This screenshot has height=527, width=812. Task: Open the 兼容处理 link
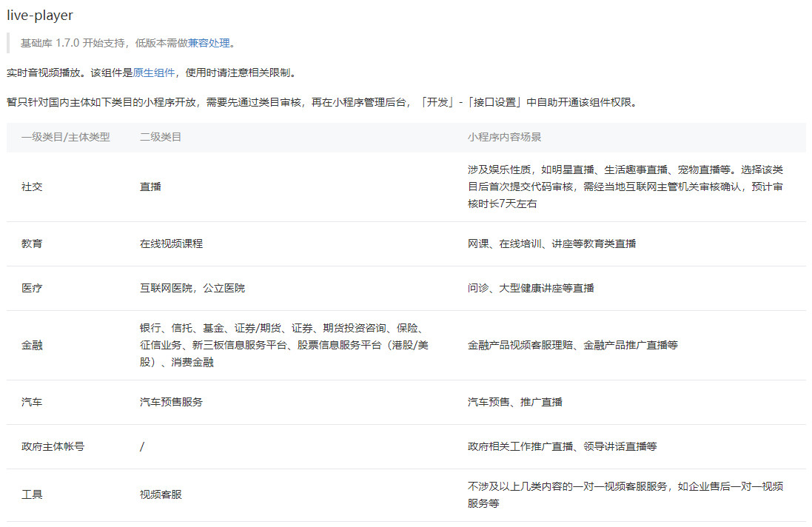pyautogui.click(x=209, y=43)
